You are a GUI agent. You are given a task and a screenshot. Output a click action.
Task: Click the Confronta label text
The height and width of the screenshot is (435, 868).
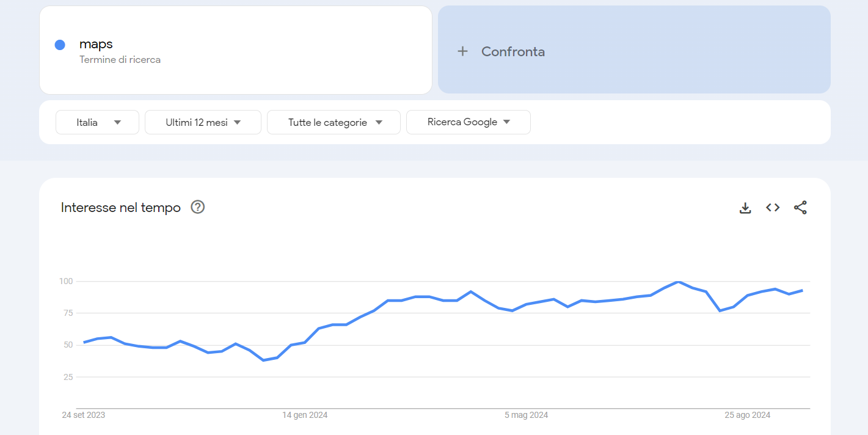coord(512,51)
